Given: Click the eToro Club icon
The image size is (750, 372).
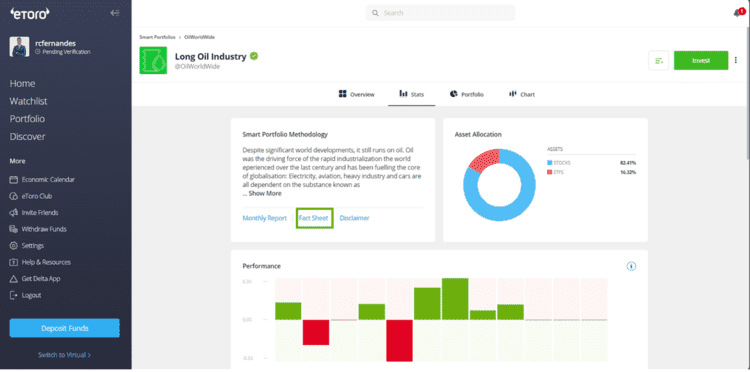Looking at the screenshot, I should point(13,196).
